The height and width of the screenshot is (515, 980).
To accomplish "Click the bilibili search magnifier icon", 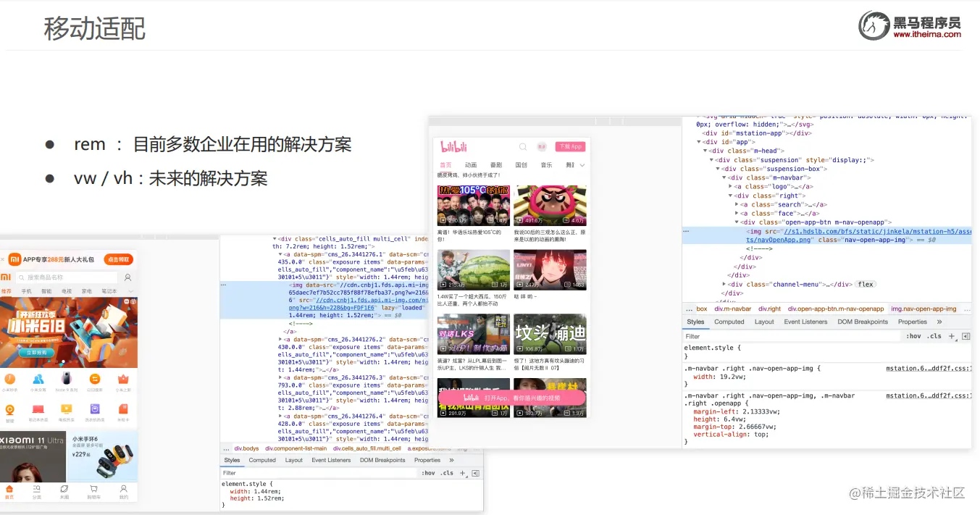I will [523, 147].
